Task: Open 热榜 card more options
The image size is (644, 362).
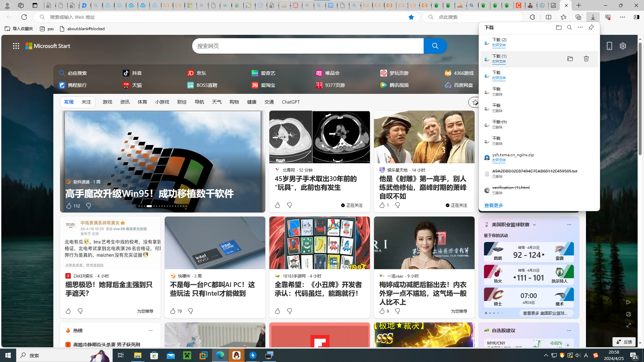Action: pyautogui.click(x=150, y=330)
